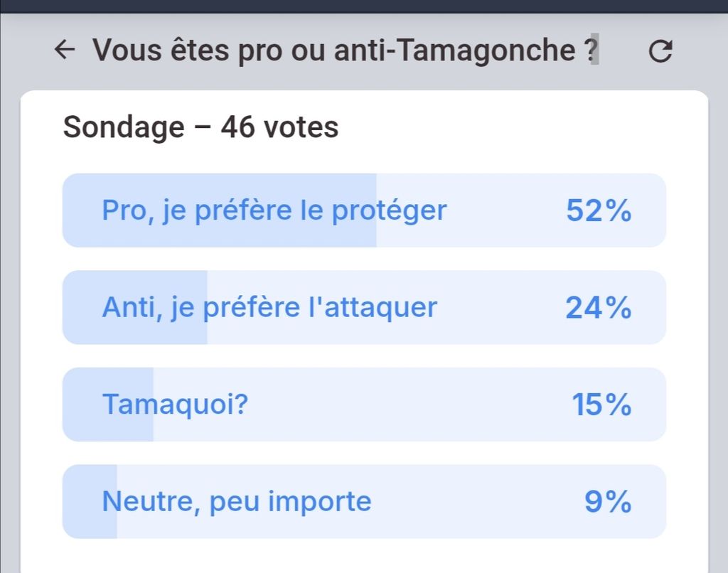Tap the 9% result value

[x=608, y=502]
